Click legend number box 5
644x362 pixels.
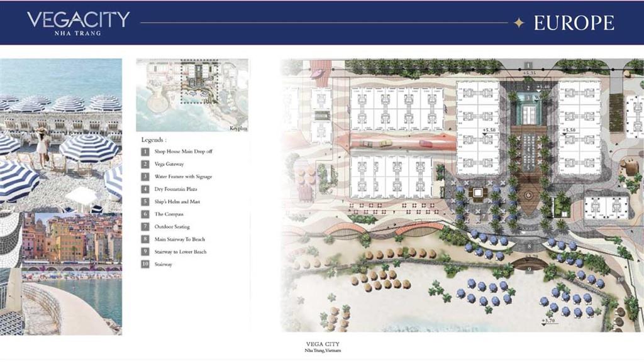coord(145,202)
